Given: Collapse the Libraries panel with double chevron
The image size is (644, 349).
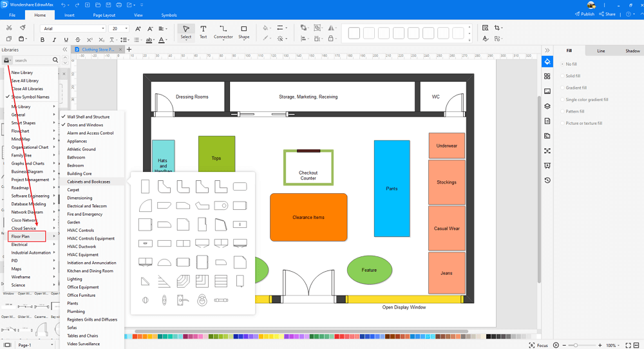Looking at the screenshot, I should point(64,50).
